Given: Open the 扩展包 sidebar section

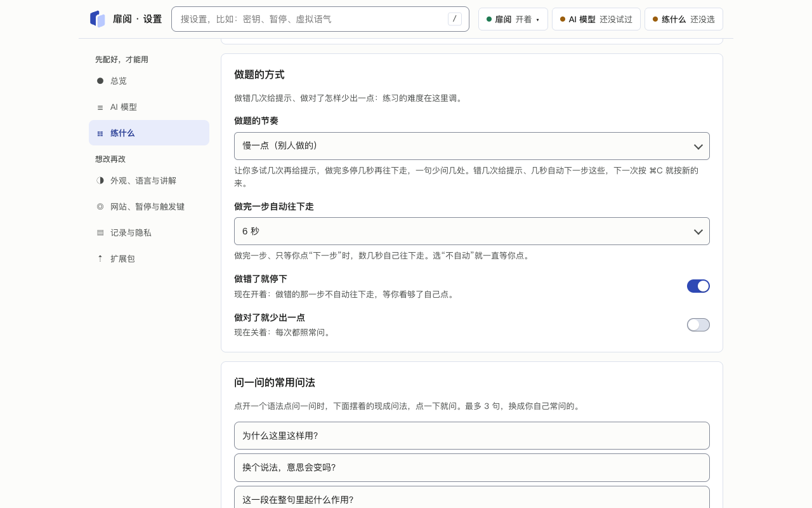Looking at the screenshot, I should coord(149,258).
